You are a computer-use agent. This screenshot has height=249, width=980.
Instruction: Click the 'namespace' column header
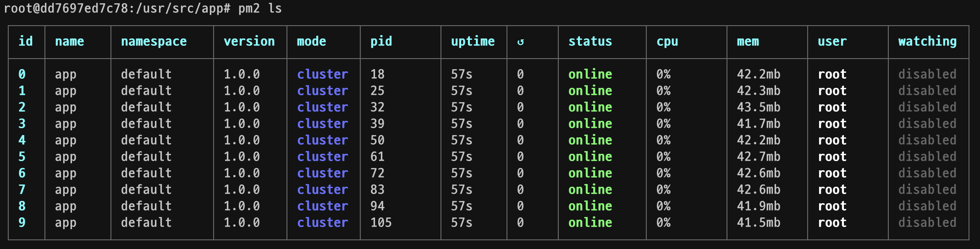click(154, 42)
